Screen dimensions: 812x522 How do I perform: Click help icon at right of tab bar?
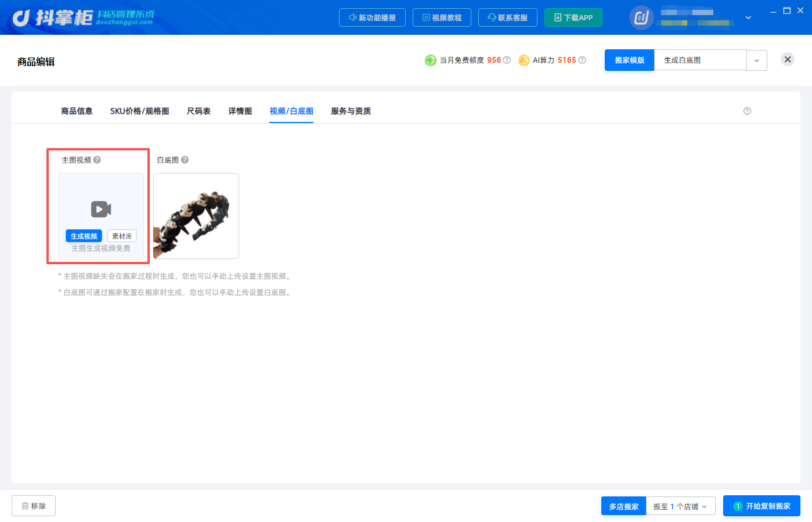pos(747,111)
